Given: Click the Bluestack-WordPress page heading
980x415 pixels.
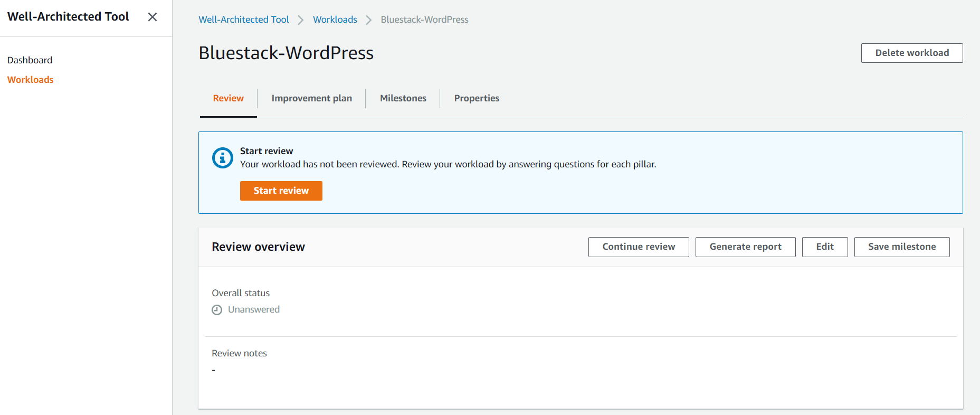Looking at the screenshot, I should (x=286, y=53).
